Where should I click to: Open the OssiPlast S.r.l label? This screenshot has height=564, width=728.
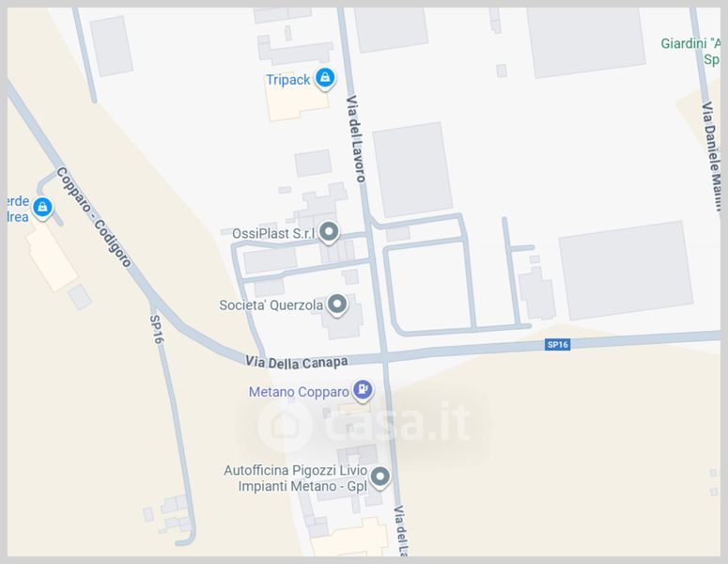pos(273,233)
